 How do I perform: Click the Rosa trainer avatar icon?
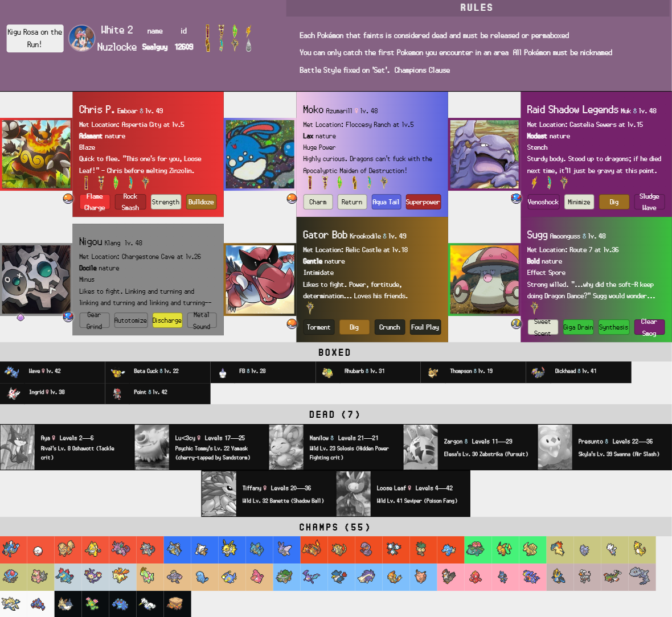point(82,39)
